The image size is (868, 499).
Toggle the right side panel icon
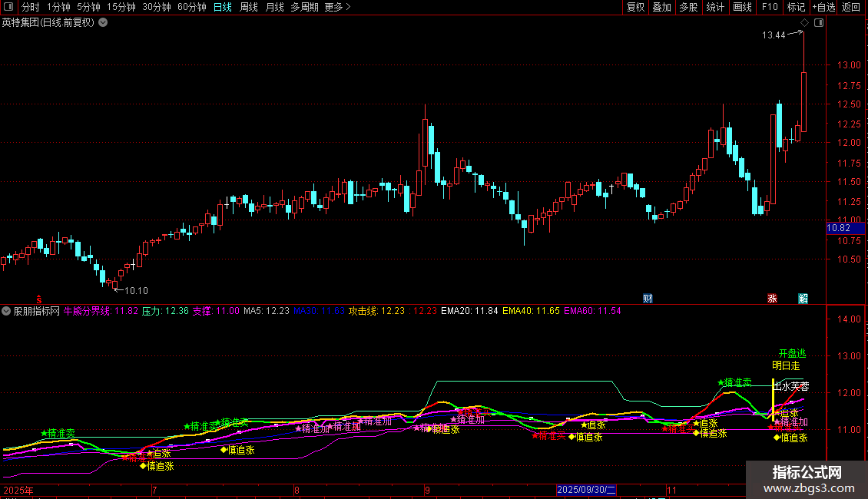(x=819, y=23)
